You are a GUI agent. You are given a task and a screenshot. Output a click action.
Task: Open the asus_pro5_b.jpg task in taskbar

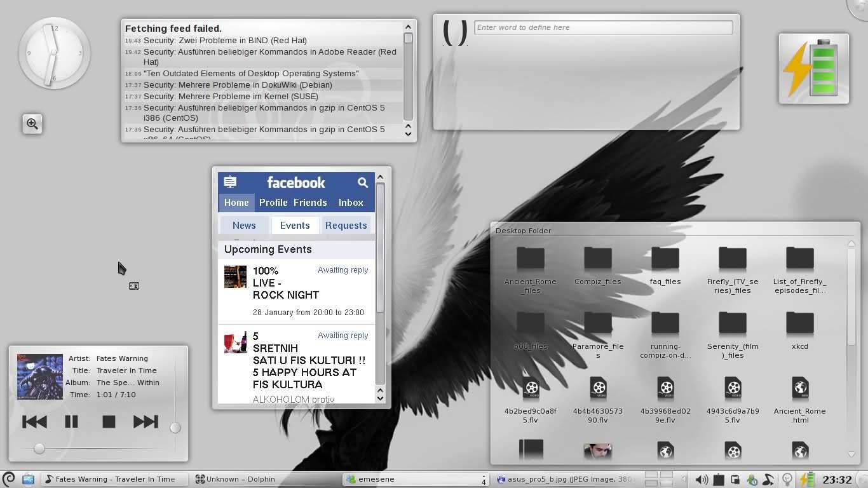pyautogui.click(x=565, y=479)
